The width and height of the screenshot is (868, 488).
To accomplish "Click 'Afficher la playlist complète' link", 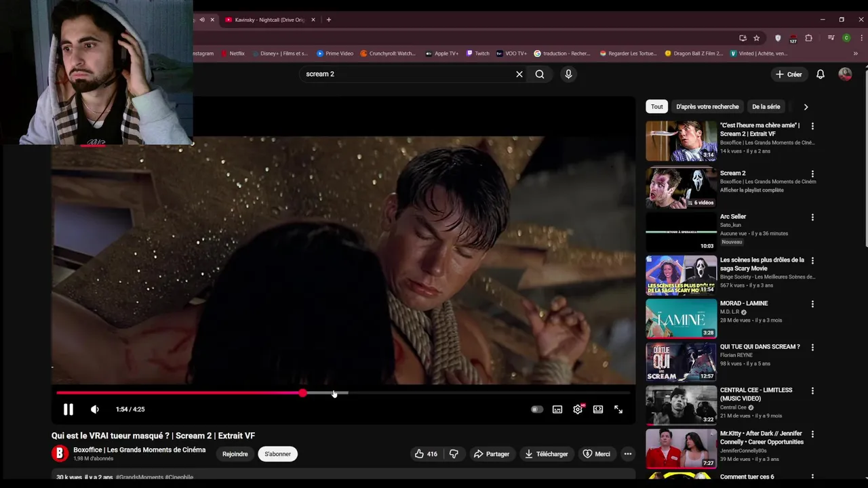I will coord(751,190).
